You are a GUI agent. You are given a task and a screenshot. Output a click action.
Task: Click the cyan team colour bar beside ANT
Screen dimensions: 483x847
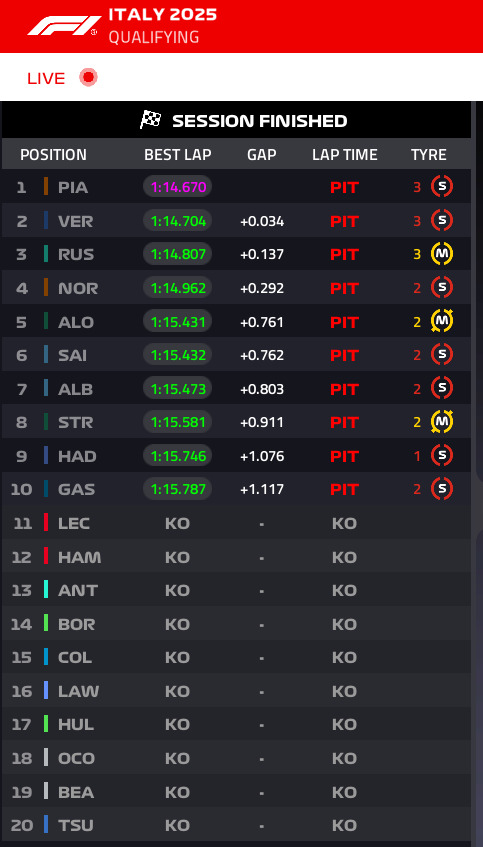(46, 589)
